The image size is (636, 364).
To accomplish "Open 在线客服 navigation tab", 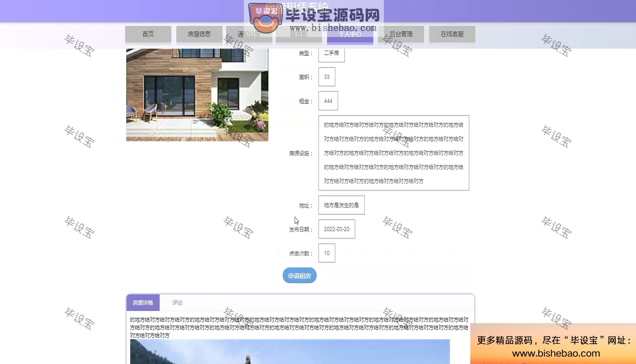I will click(452, 34).
